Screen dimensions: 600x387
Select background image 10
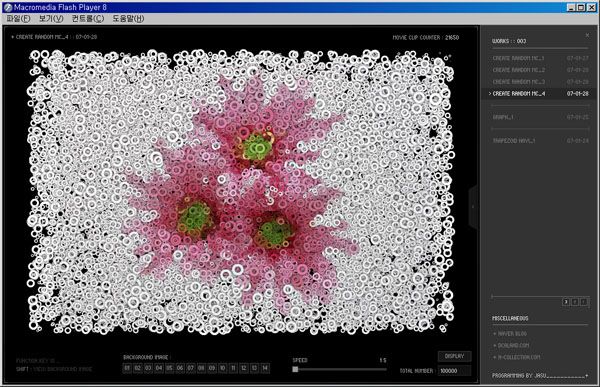pos(223,368)
